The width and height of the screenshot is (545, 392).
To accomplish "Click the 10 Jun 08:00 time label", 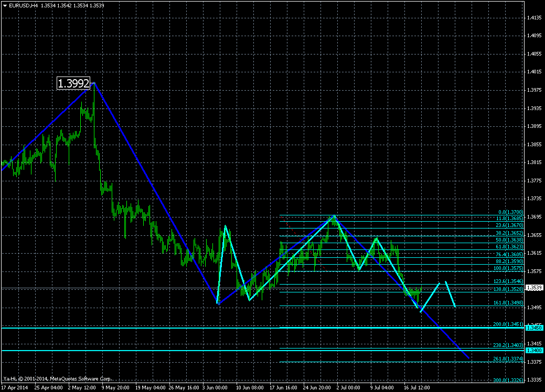I will pos(250,387).
